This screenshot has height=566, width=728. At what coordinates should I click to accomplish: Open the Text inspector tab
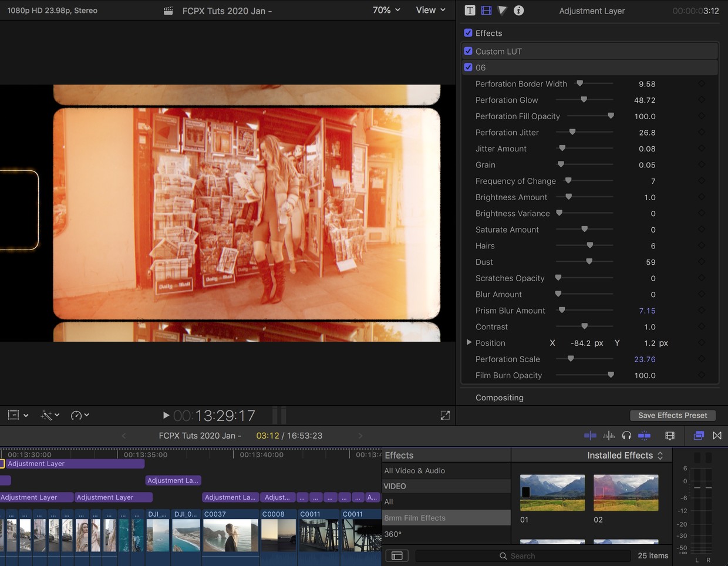coord(470,10)
